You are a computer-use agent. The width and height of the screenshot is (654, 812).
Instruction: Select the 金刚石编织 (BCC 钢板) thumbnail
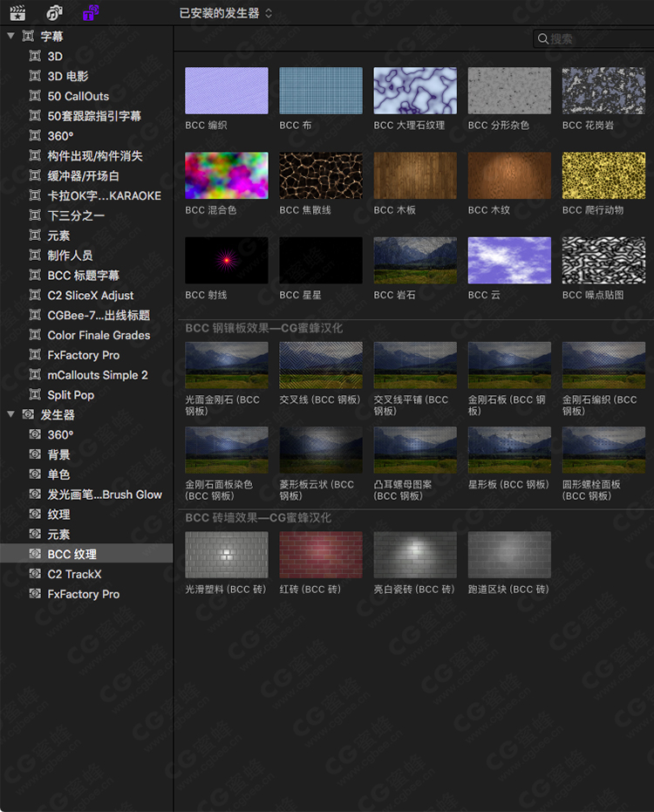(x=603, y=365)
